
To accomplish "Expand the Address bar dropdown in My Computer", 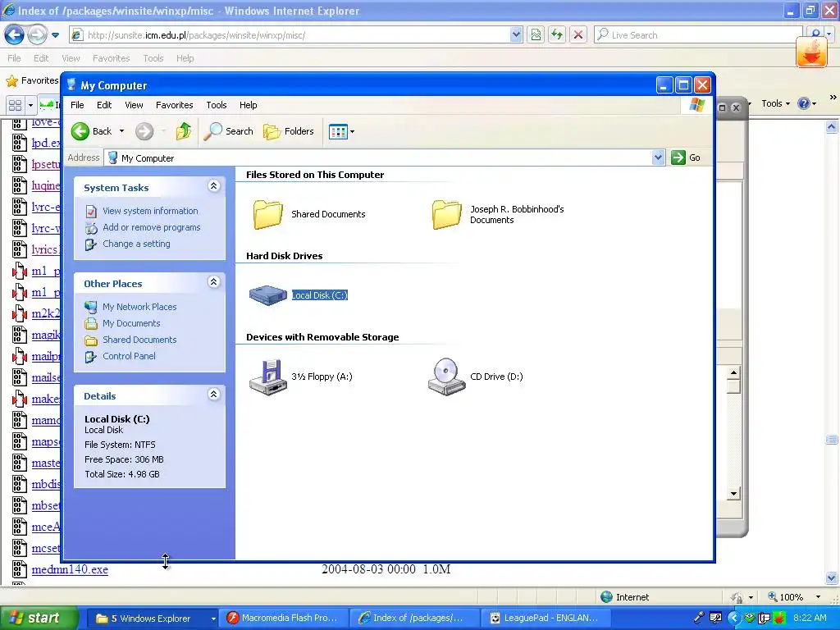I will click(x=658, y=157).
